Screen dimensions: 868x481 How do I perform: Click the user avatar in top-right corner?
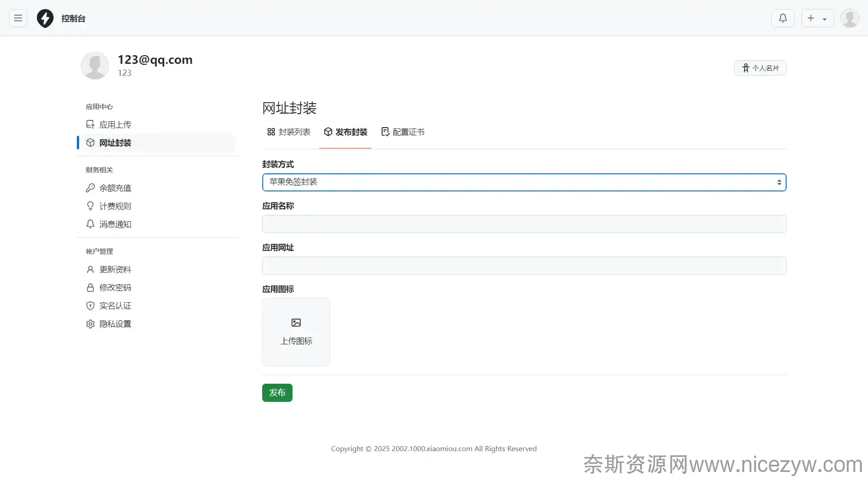(x=849, y=18)
